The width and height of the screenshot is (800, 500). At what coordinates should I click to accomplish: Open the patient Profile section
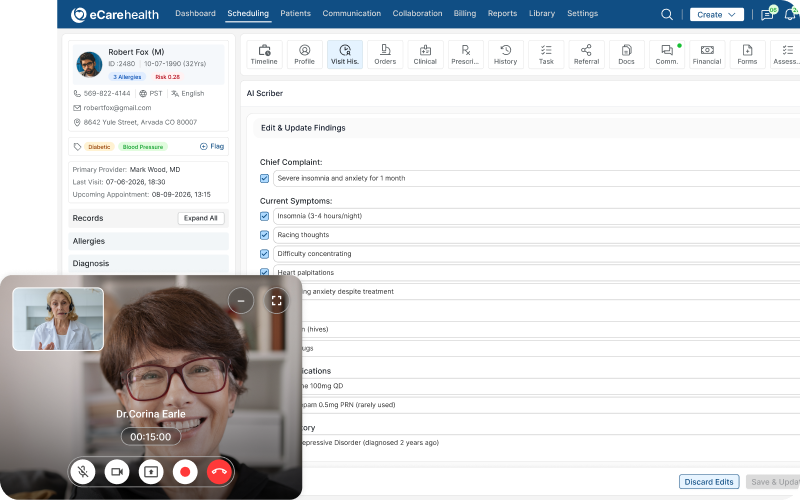click(x=305, y=55)
